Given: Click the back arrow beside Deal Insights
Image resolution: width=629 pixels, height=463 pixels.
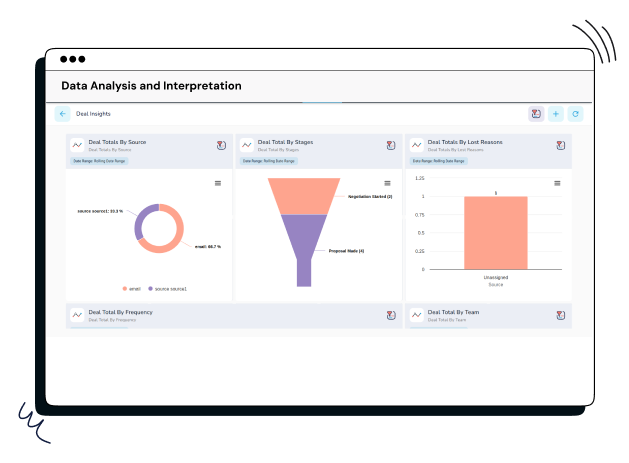Looking at the screenshot, I should point(63,114).
